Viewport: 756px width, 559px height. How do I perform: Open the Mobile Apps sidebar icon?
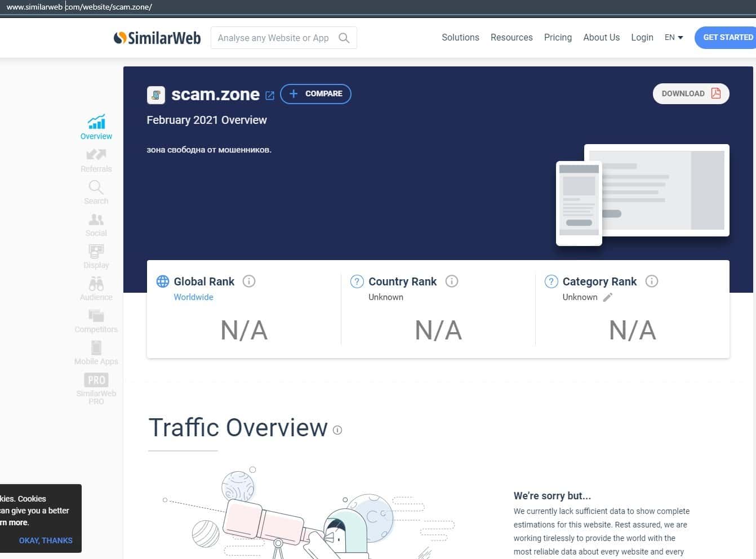96,348
